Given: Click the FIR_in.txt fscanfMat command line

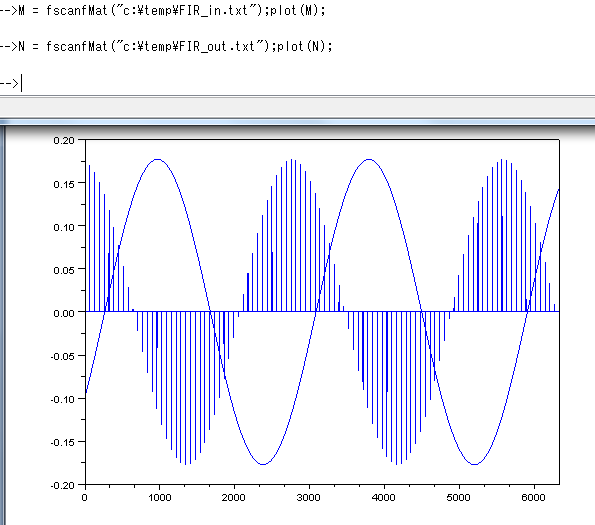Looking at the screenshot, I should [x=162, y=10].
